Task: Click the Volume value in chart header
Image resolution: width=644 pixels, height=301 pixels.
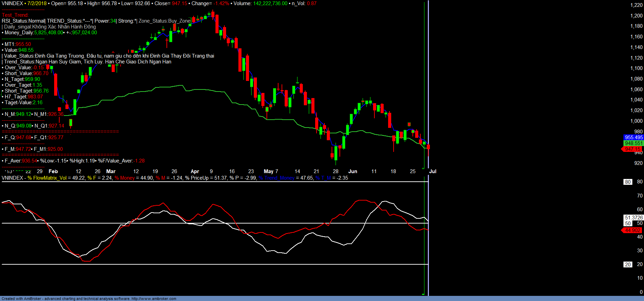Action: 270,3
